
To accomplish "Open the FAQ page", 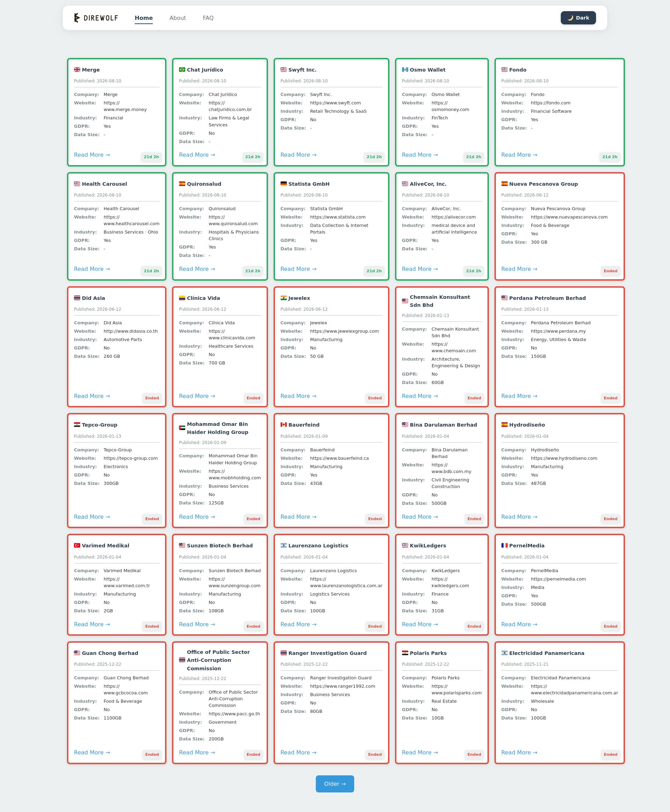I will click(208, 18).
